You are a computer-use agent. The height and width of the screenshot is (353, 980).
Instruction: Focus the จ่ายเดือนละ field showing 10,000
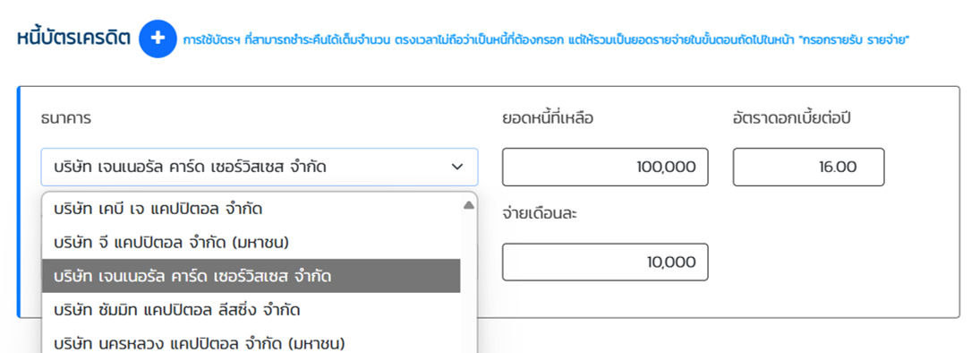coord(605,262)
